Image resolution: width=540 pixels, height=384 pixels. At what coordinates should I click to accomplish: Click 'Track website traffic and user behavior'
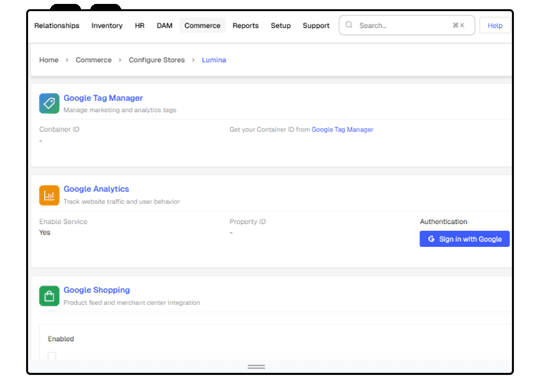coord(122,201)
